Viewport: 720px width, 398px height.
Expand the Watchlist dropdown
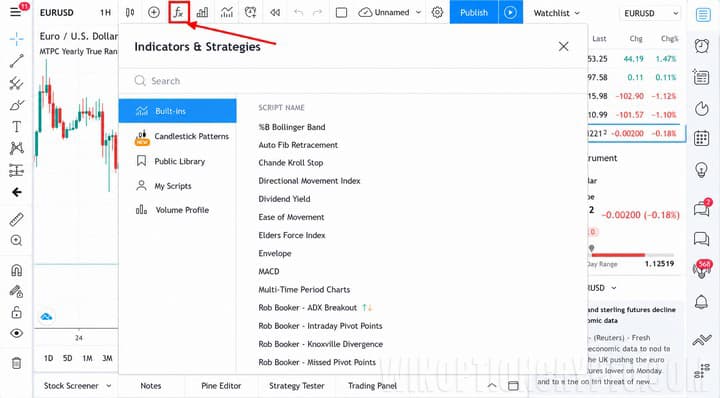point(556,13)
